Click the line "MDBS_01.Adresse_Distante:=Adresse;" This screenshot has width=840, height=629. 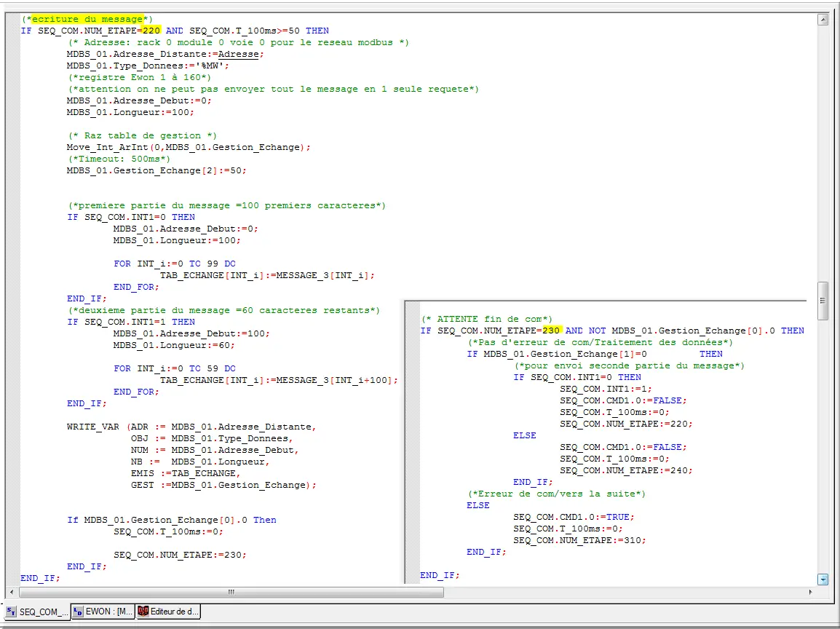165,54
